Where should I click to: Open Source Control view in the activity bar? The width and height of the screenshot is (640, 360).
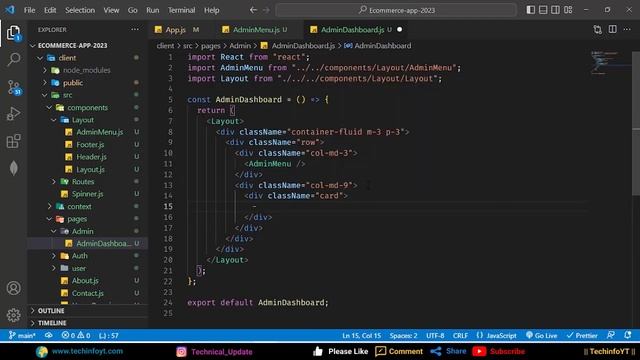pyautogui.click(x=13, y=87)
